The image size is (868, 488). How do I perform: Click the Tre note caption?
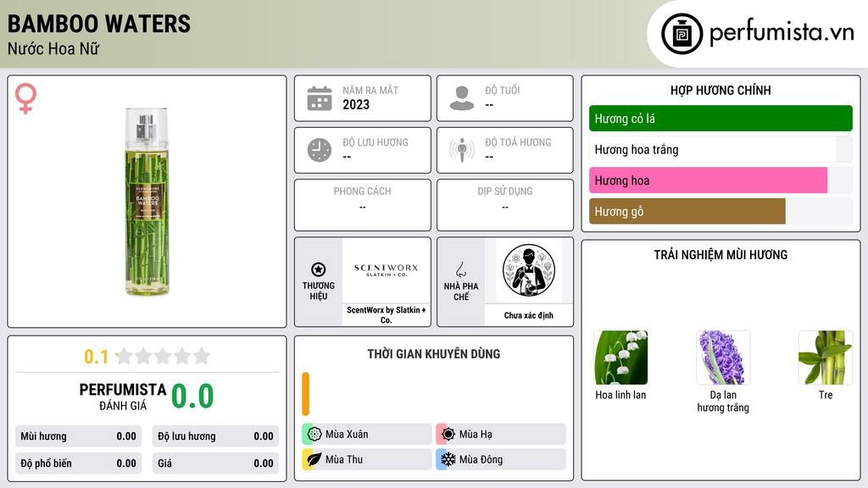[826, 395]
